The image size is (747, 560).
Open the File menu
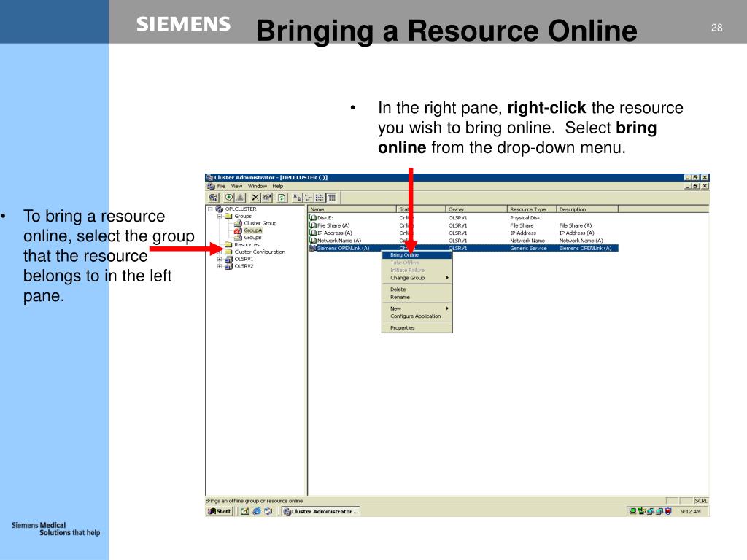(x=222, y=186)
